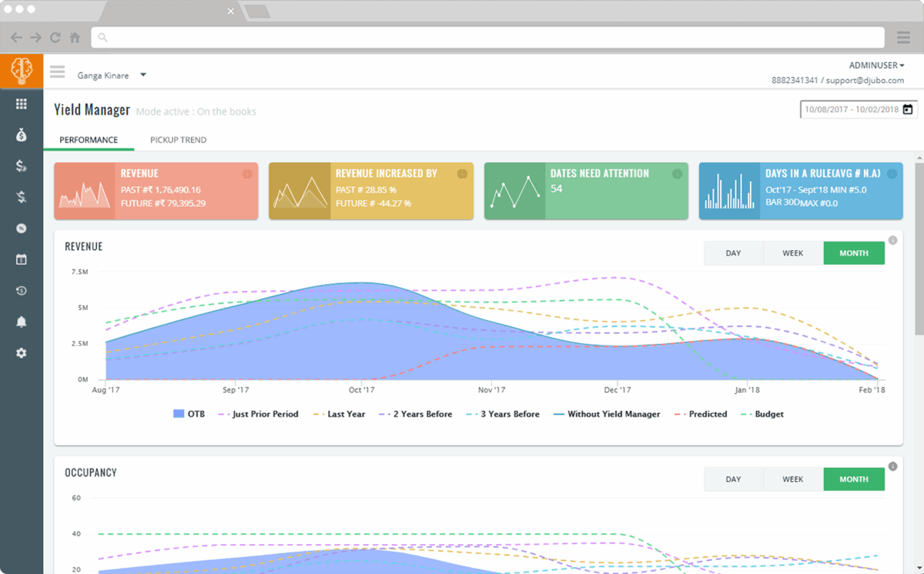The height and width of the screenshot is (574, 924).
Task: Click the Yield Manager page title
Action: (x=92, y=110)
